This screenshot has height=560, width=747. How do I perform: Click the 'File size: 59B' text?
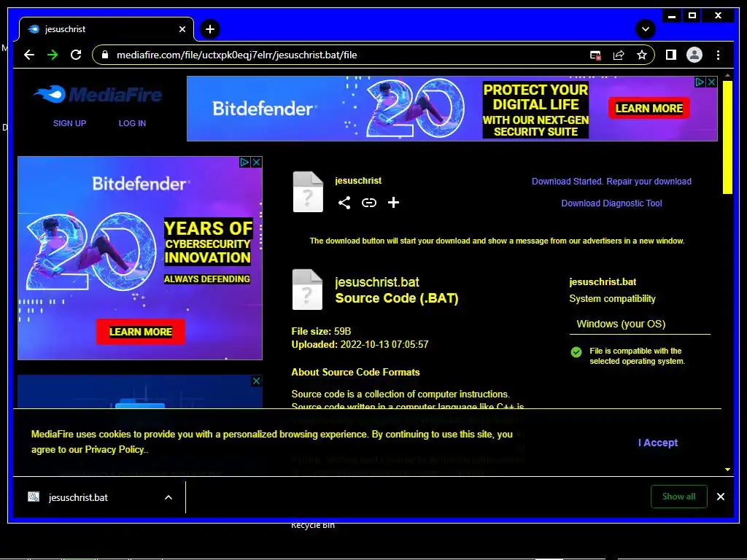point(321,332)
